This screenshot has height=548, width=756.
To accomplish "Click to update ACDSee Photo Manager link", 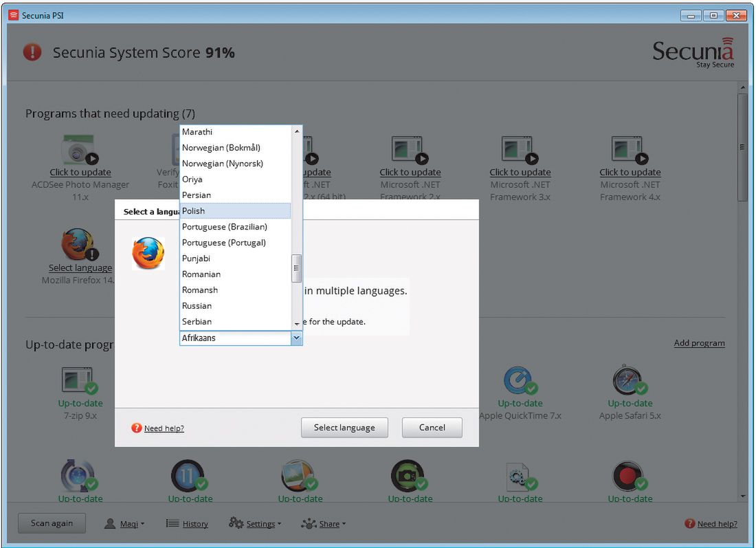I will tap(80, 172).
